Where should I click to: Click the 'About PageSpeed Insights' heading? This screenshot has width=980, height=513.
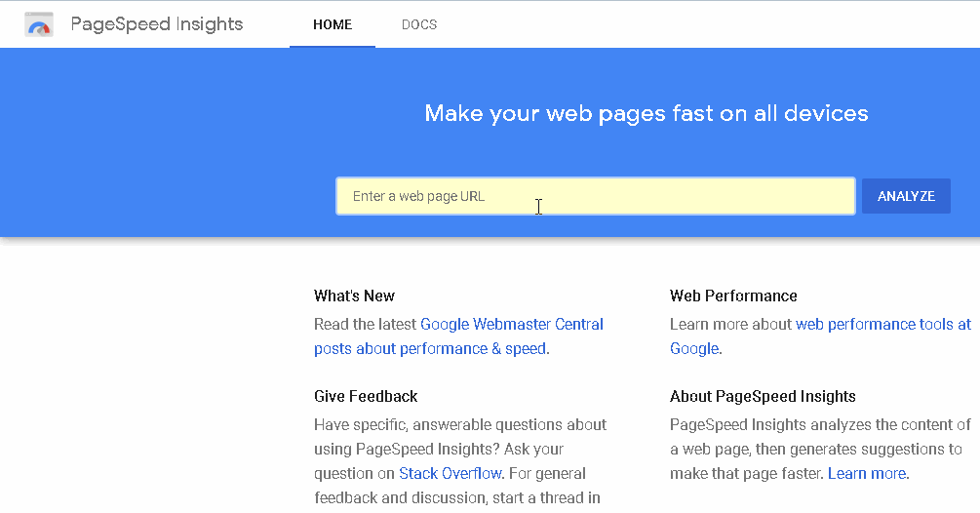(x=763, y=396)
